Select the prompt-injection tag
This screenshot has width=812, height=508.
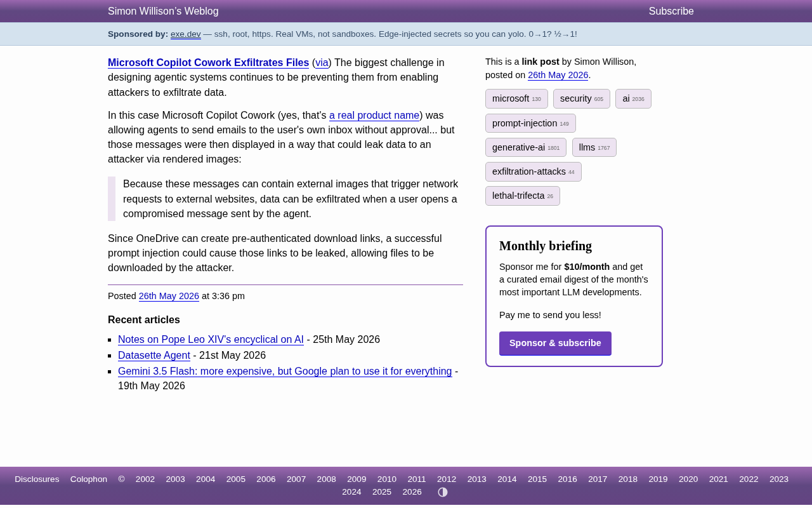tap(530, 123)
